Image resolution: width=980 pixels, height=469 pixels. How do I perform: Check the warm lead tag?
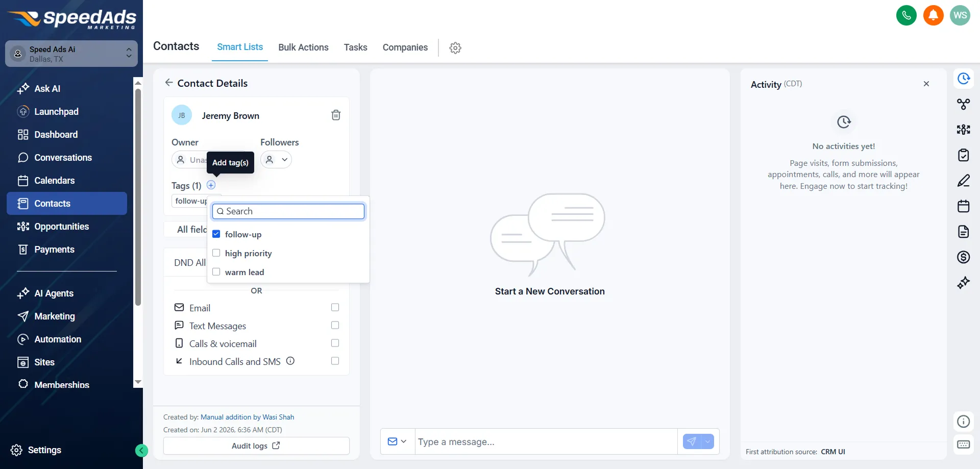pos(216,272)
